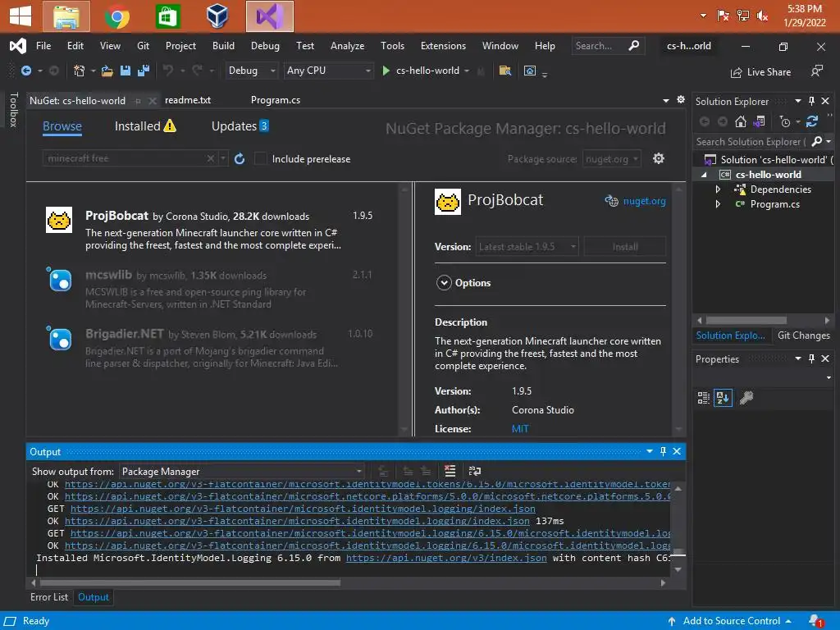The width and height of the screenshot is (840, 630).
Task: Open the api.nuget.org/v3/index.json link in Output
Action: [446, 558]
